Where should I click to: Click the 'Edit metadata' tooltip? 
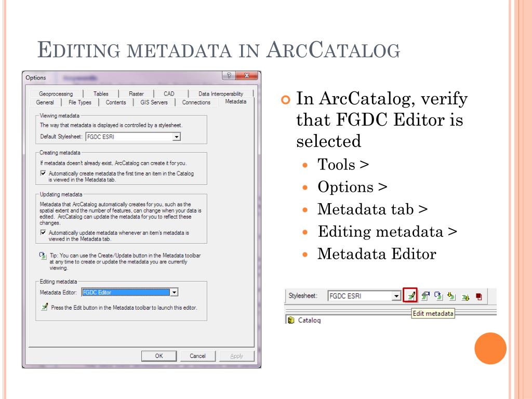pos(433,313)
